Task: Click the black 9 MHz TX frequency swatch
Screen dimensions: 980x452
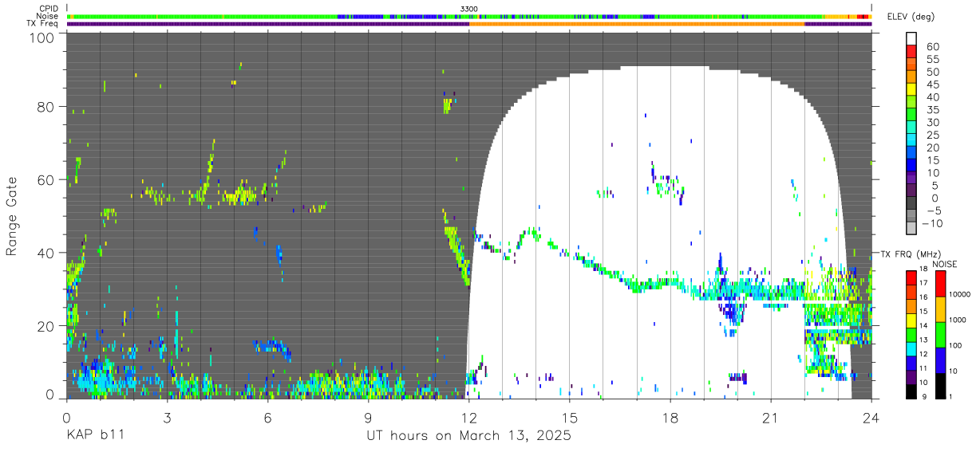Action: (911, 391)
